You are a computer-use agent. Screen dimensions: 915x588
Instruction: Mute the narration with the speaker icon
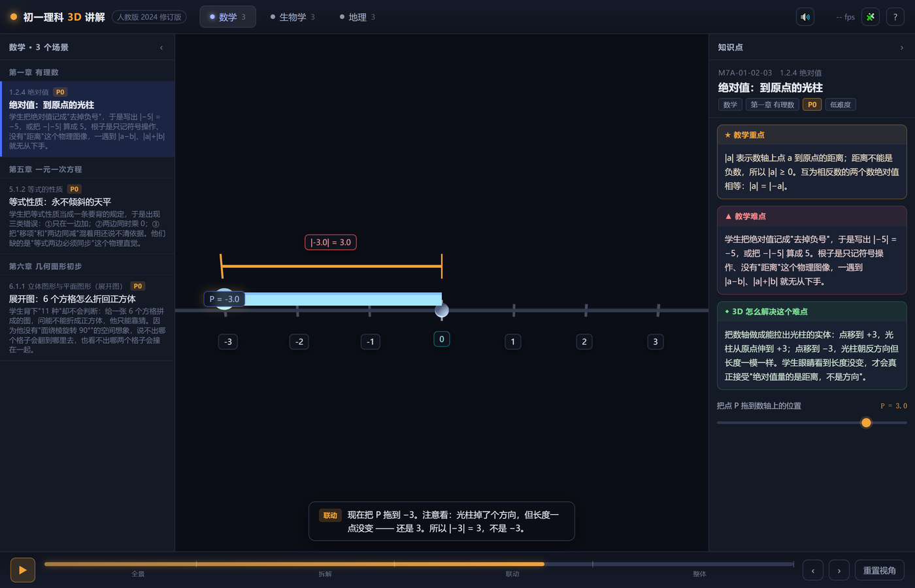pos(805,17)
